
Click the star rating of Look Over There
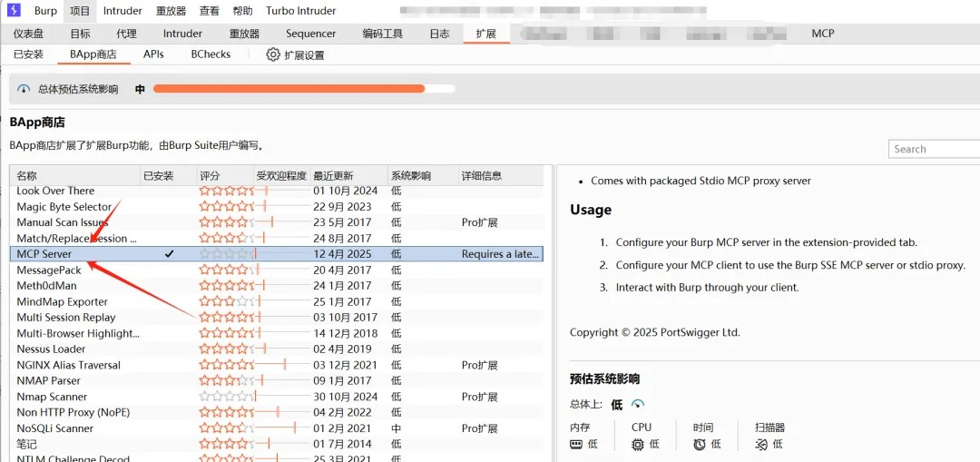coord(227,191)
